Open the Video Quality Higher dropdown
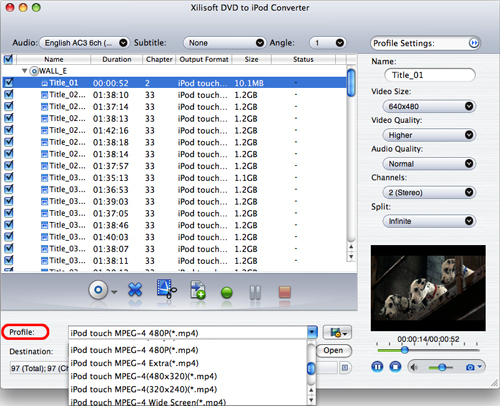 tap(429, 135)
